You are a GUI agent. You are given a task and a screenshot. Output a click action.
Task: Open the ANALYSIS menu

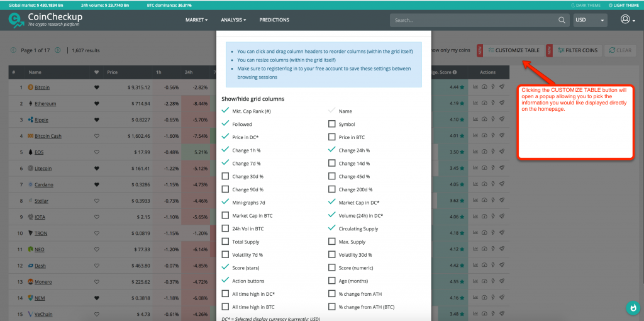point(233,20)
